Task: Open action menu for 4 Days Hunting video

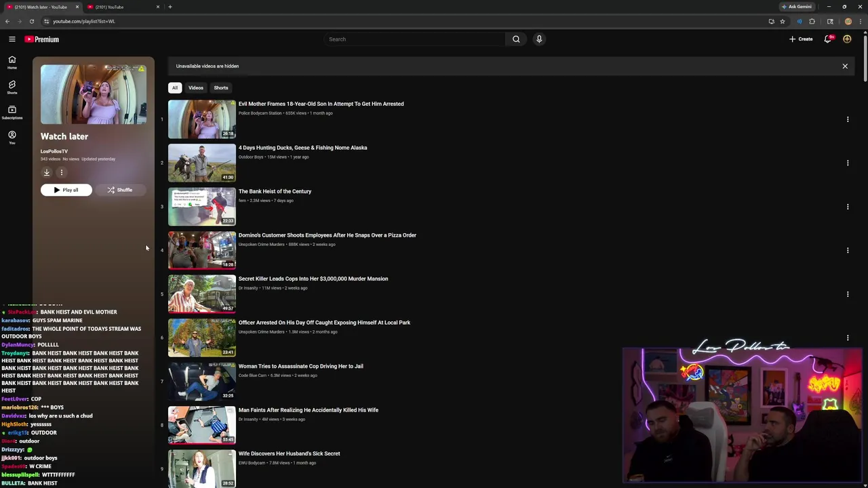Action: 848,163
